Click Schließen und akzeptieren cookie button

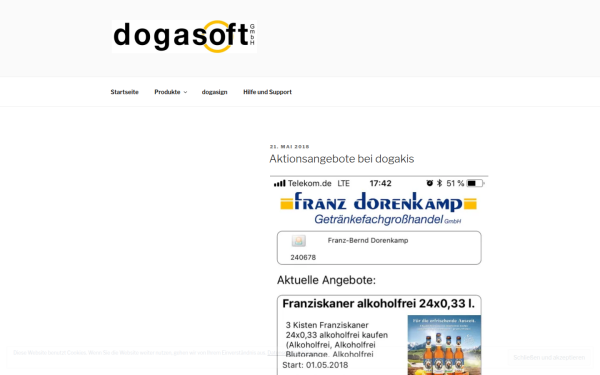coord(549,357)
